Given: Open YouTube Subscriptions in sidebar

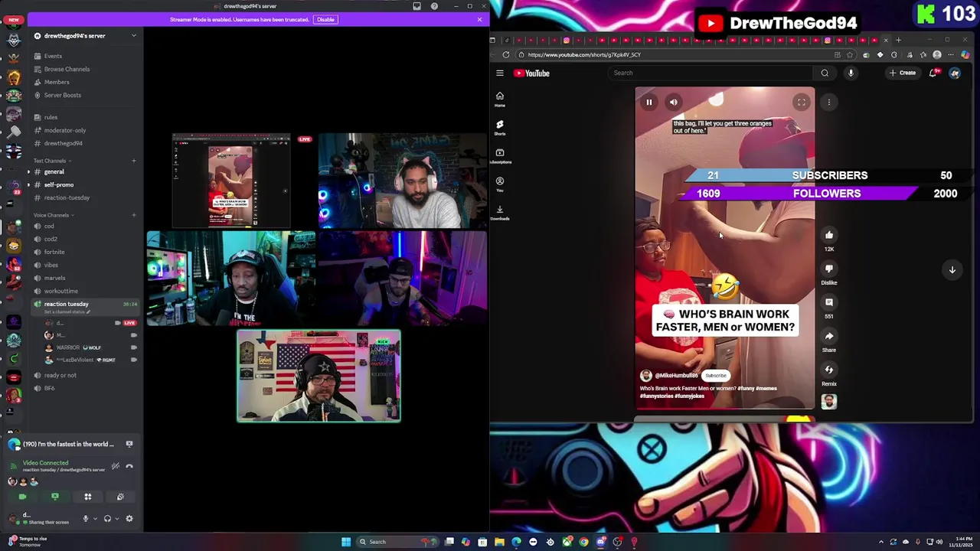Looking at the screenshot, I should point(500,156).
